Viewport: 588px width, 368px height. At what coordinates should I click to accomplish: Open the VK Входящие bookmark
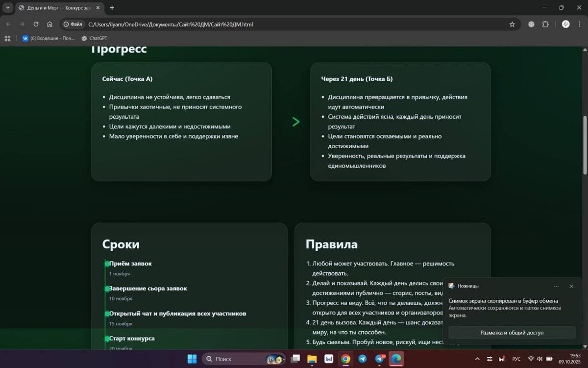pyautogui.click(x=48, y=38)
